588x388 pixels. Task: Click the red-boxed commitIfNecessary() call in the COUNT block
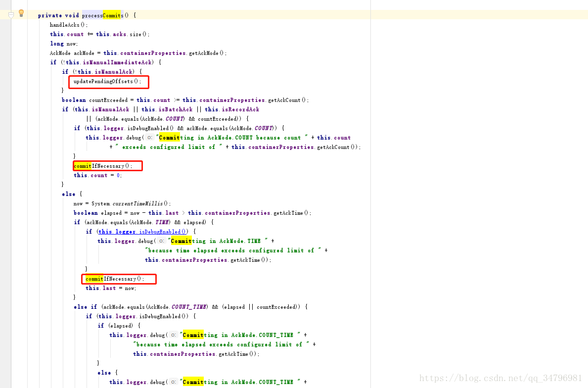pos(107,166)
